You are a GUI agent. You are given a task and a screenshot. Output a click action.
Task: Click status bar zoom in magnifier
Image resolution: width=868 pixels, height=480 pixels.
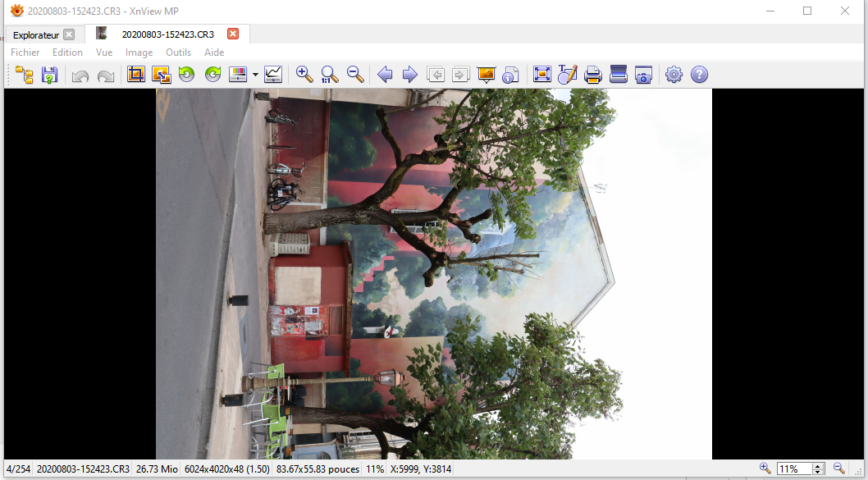[x=765, y=469]
